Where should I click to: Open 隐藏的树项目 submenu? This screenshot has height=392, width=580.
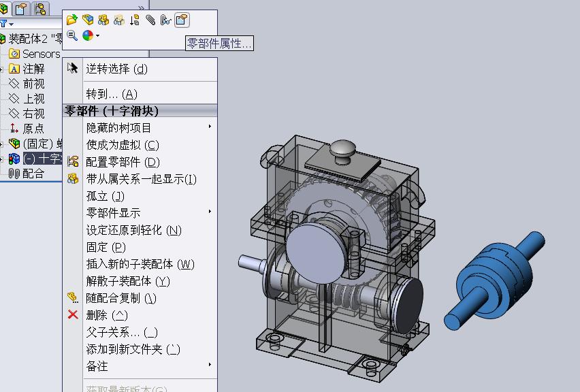140,127
